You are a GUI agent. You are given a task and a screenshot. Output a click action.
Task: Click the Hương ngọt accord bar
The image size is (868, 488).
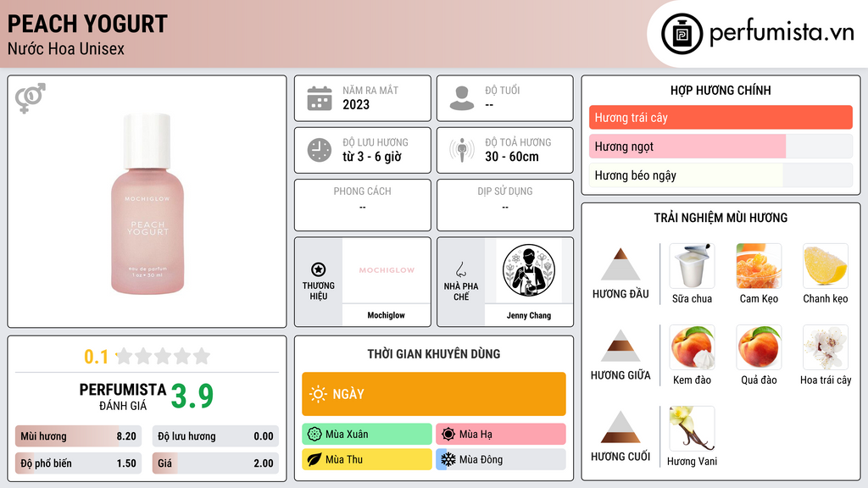721,146
